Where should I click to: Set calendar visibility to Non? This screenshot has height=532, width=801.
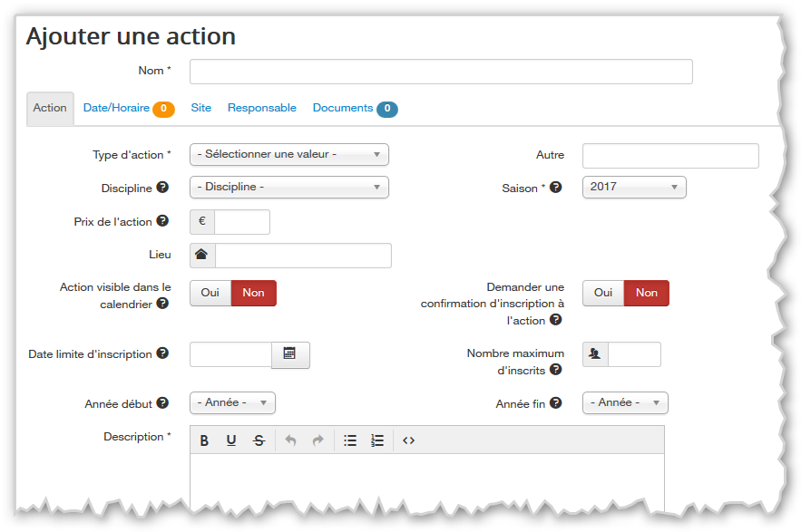(x=254, y=293)
